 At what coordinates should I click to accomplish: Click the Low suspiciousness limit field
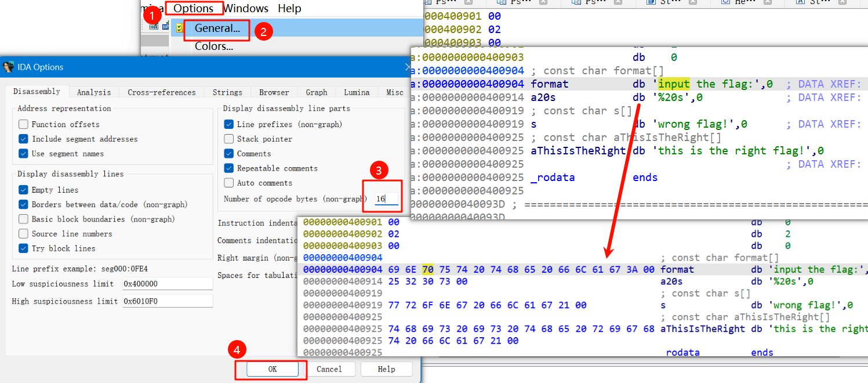click(x=167, y=284)
